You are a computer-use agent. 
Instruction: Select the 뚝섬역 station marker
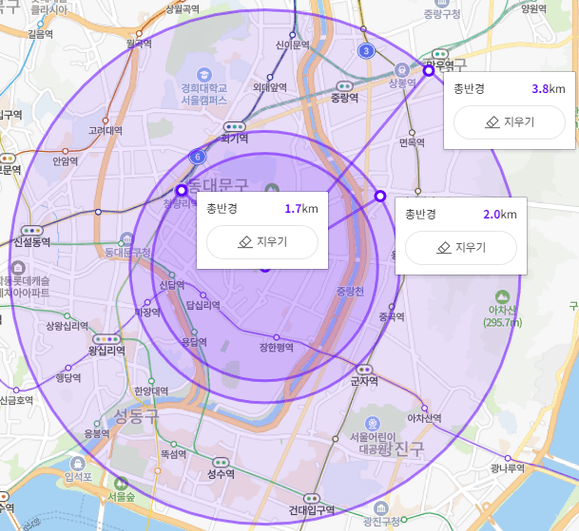point(174,444)
